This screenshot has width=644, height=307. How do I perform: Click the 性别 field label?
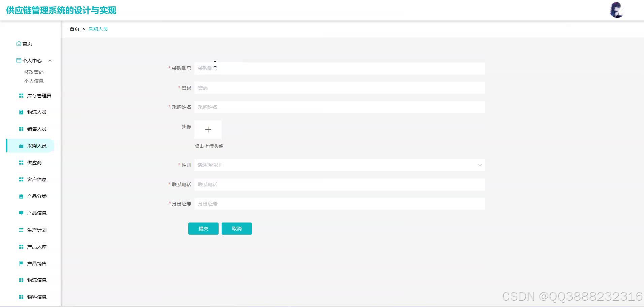coord(186,165)
